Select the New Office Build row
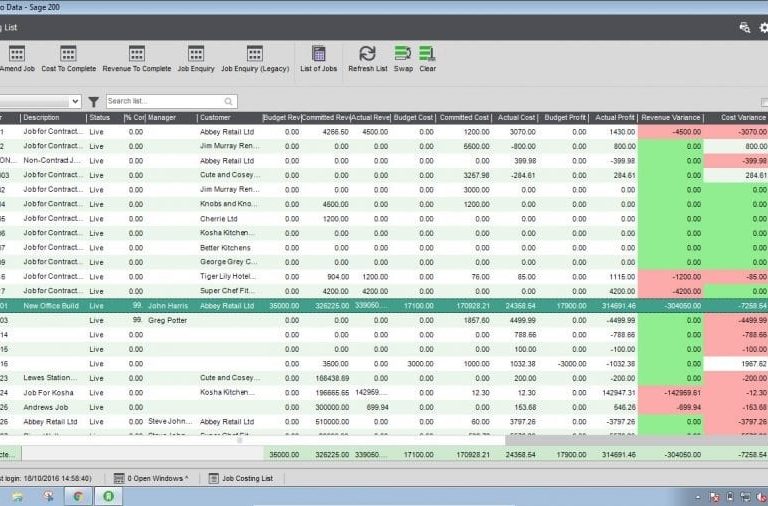 click(x=384, y=306)
